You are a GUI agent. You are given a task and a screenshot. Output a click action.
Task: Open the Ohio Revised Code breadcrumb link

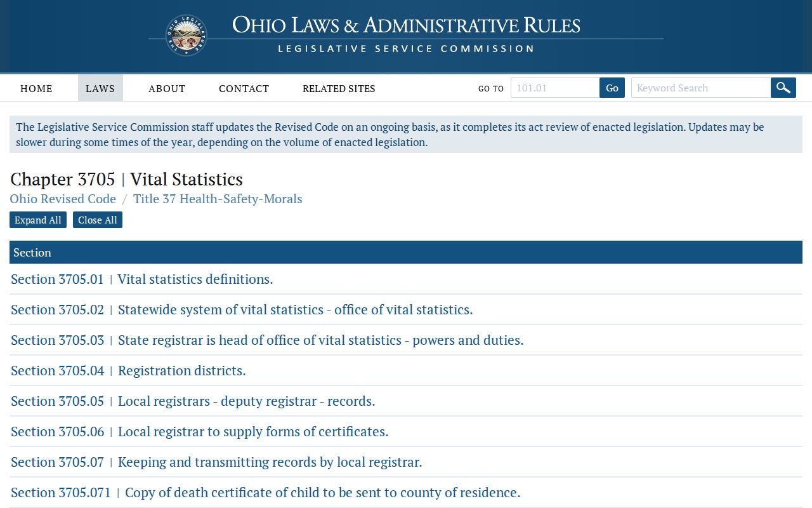(63, 199)
